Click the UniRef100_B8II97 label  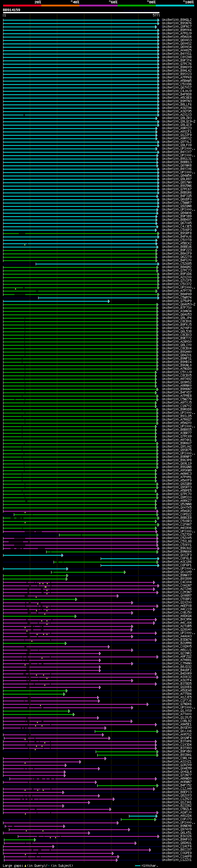[177, 850]
